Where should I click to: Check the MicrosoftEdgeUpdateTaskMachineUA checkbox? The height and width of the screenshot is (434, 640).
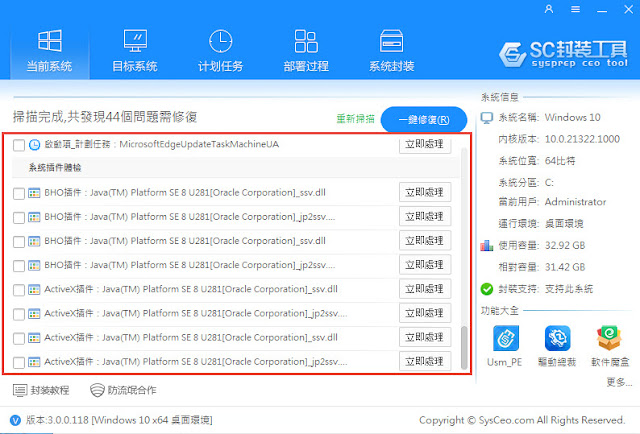pyautogui.click(x=19, y=145)
